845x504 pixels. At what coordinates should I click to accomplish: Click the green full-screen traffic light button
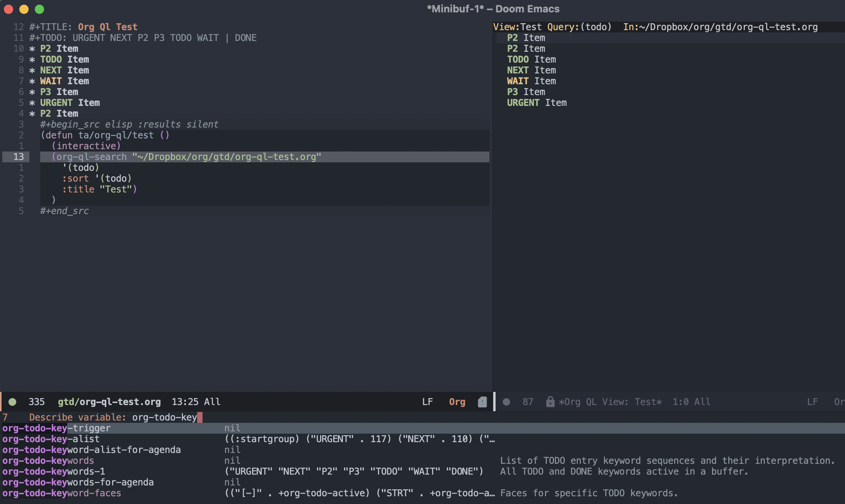tap(40, 9)
